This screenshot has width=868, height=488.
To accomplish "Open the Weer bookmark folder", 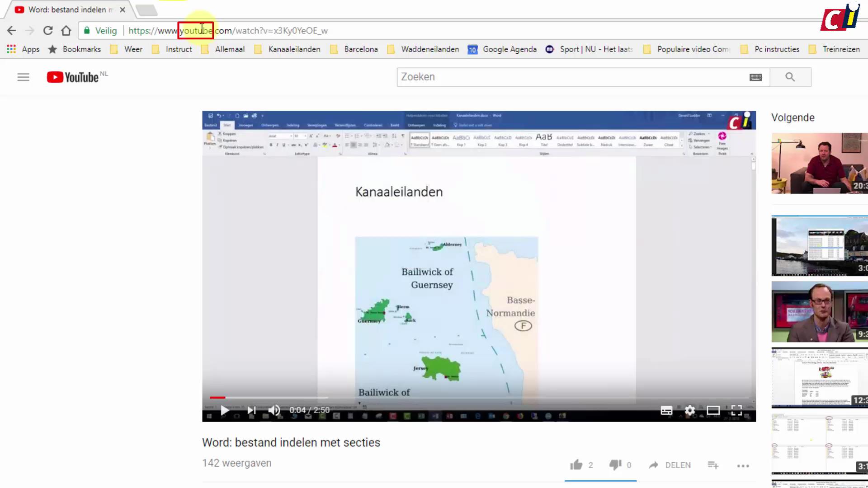I will [127, 49].
